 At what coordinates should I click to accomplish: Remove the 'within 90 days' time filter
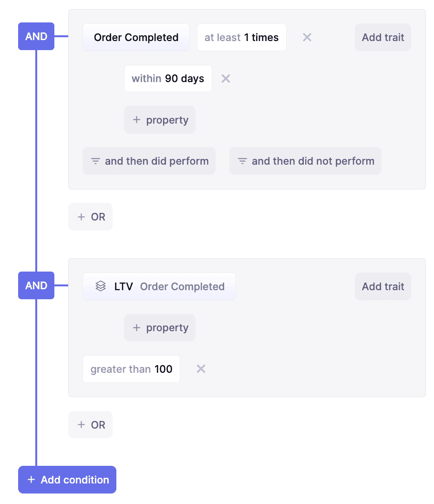pos(226,79)
